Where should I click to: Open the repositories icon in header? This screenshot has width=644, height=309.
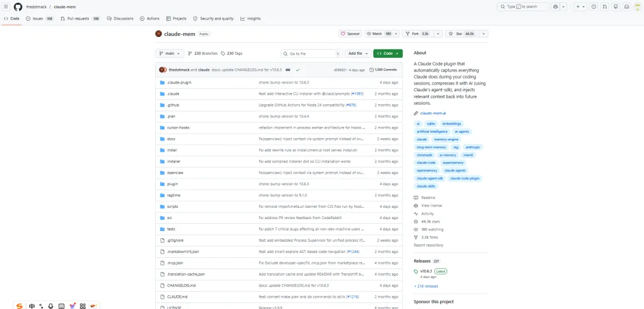pyautogui.click(x=616, y=7)
